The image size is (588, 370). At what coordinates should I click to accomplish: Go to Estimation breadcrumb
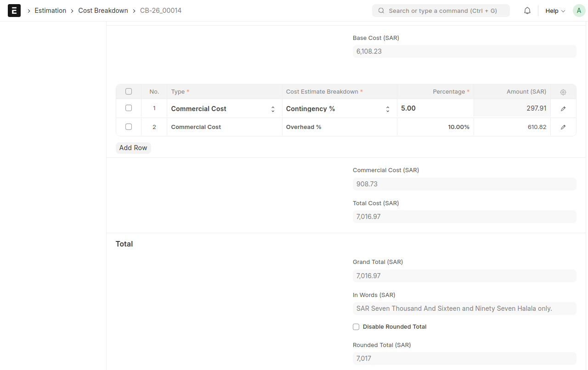51,11
